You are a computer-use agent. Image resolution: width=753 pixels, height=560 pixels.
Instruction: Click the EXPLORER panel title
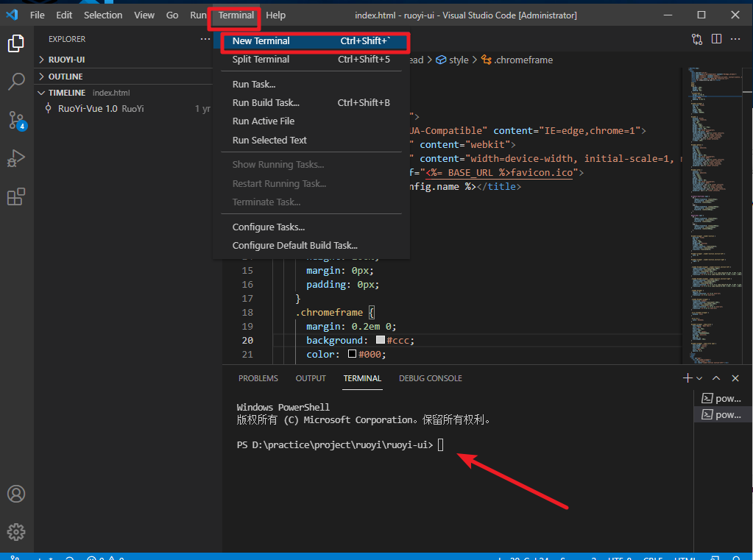[x=67, y=39]
